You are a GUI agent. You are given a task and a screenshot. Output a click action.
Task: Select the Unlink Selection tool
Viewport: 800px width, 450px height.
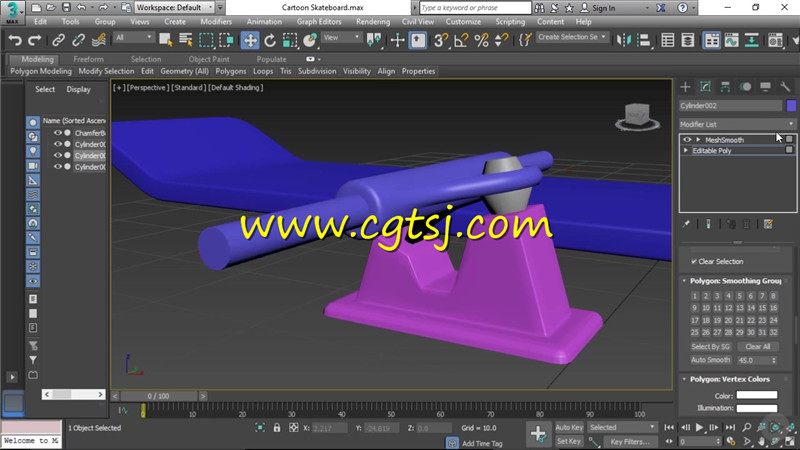pos(78,40)
